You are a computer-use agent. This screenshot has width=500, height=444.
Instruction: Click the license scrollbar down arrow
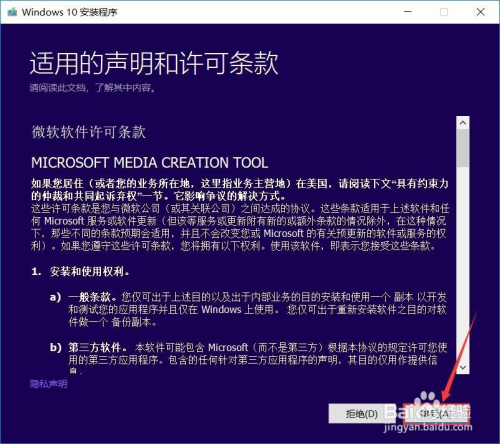pos(463,367)
